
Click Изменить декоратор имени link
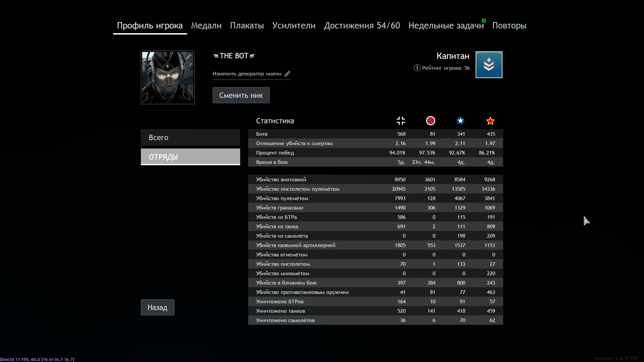pos(247,74)
